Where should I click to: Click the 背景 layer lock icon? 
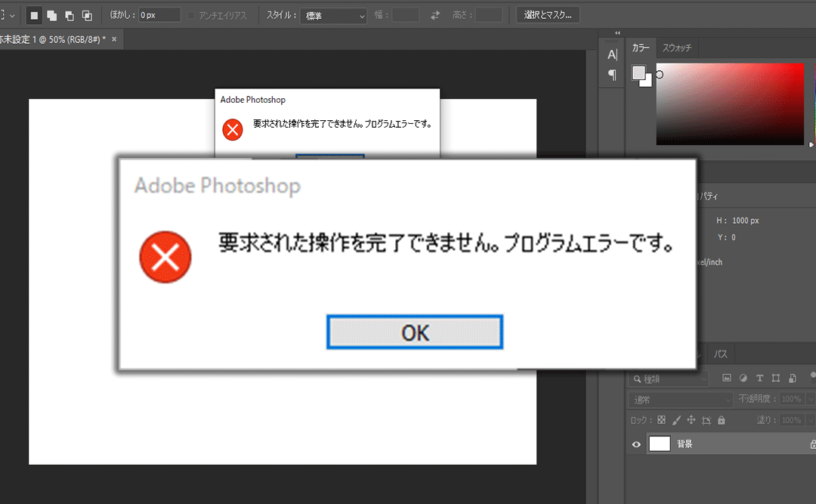click(813, 444)
